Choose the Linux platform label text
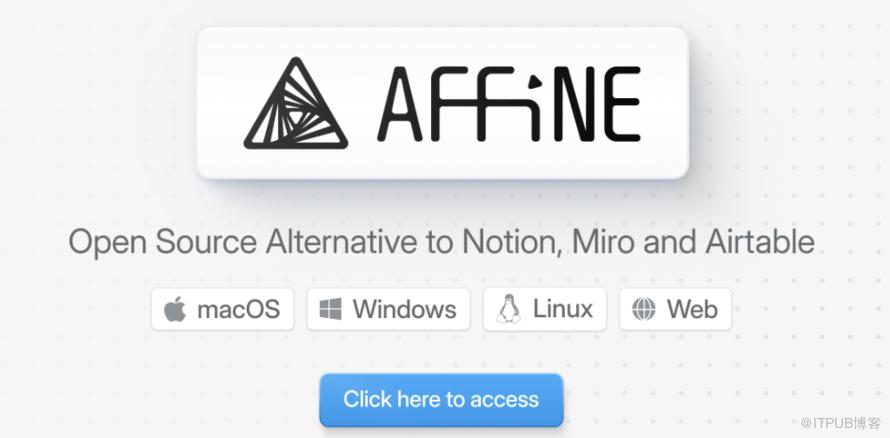Viewport: 890px width, 438px height. 562,309
